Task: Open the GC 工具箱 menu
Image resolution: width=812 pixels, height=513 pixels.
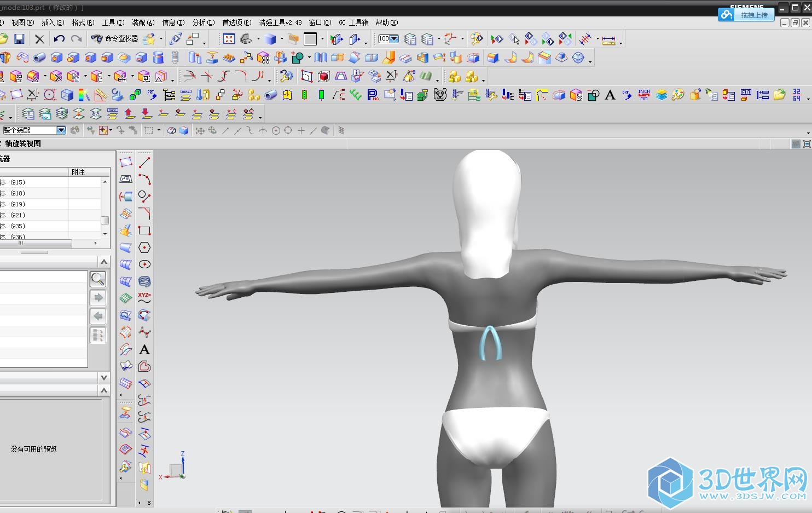Action: tap(353, 22)
